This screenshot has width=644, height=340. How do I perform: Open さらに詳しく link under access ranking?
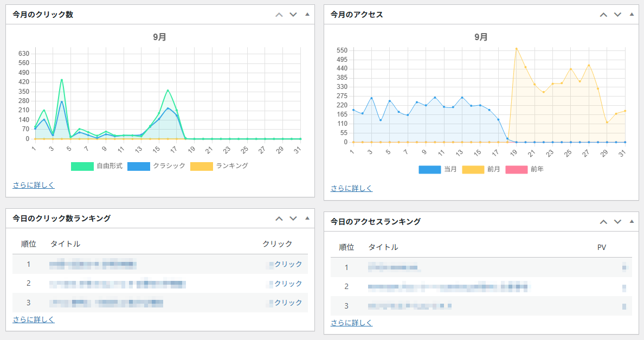tap(351, 323)
